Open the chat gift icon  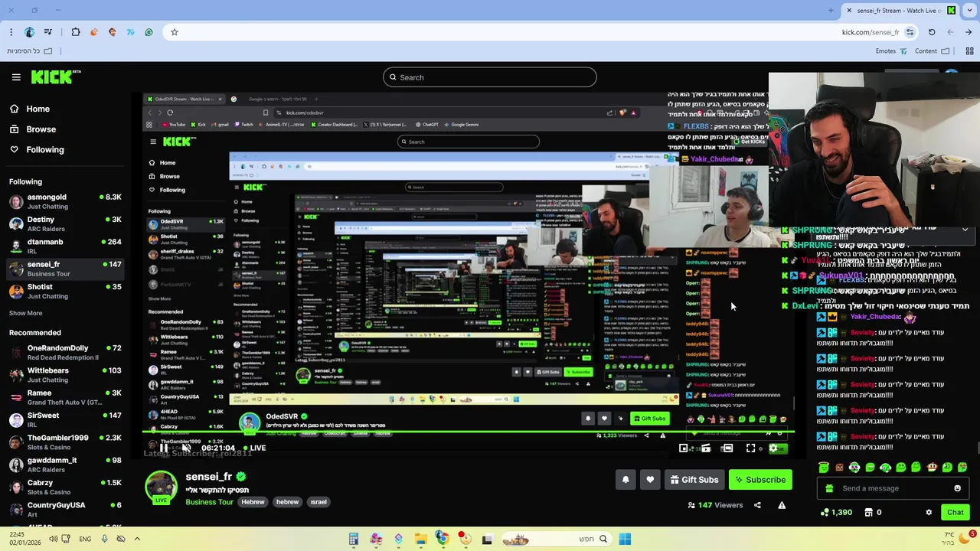click(829, 488)
